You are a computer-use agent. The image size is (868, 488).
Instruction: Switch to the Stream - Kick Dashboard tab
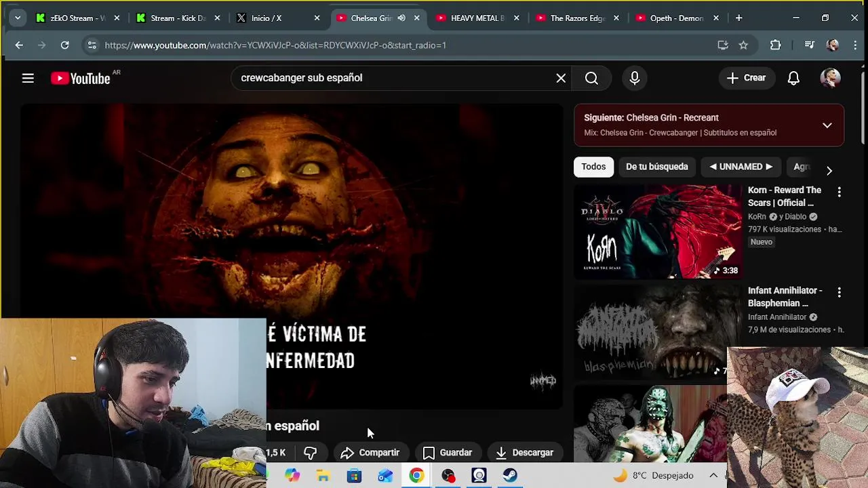[178, 18]
